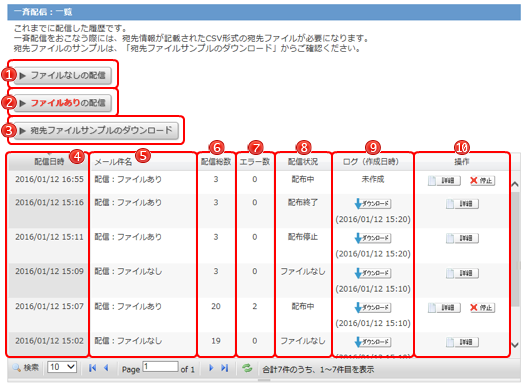
Task: Open 詳細 for the 2016/01/12 16:55 row
Action: (444, 181)
